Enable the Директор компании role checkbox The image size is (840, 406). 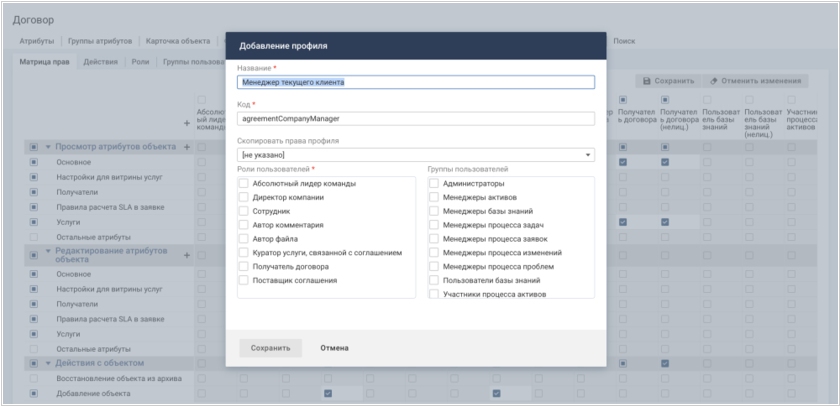pyautogui.click(x=245, y=198)
